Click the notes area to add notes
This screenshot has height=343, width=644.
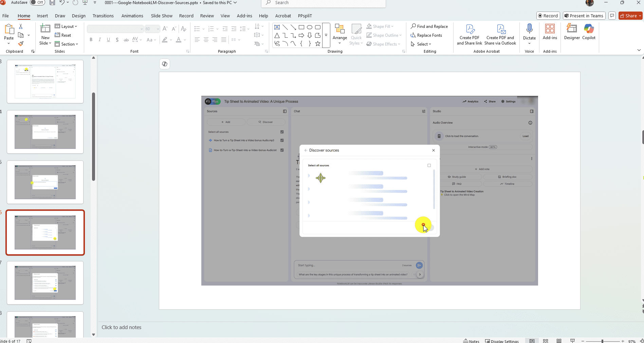122,327
